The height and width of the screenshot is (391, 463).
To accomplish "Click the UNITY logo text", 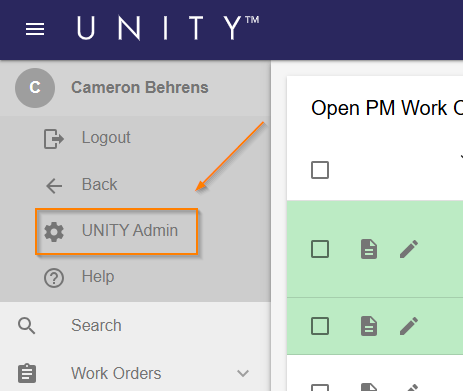I will 168,28.
